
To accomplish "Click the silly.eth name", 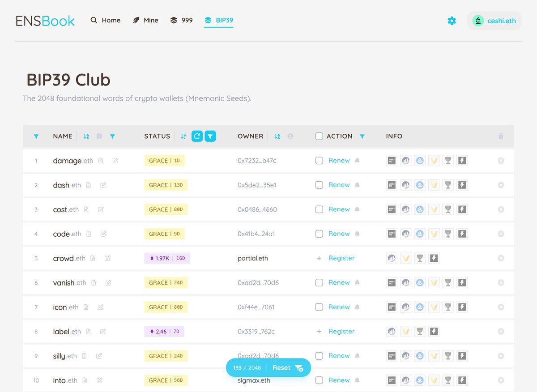I will [x=65, y=356].
